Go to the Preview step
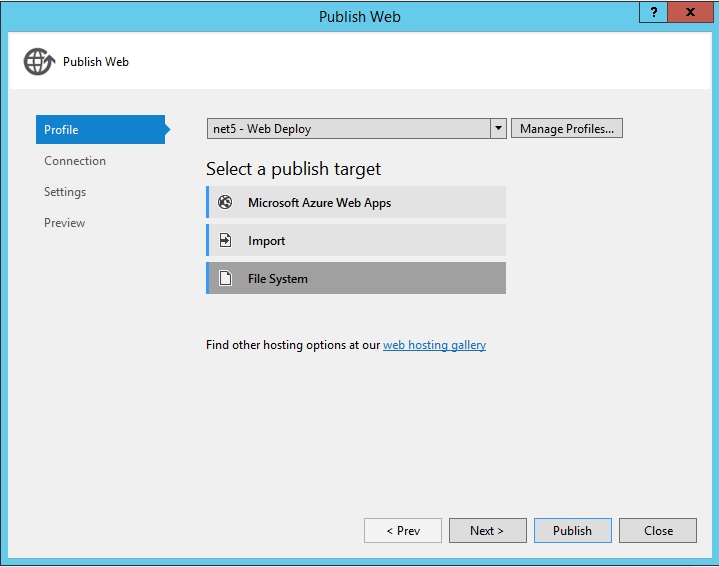This screenshot has height=567, width=719. point(64,223)
